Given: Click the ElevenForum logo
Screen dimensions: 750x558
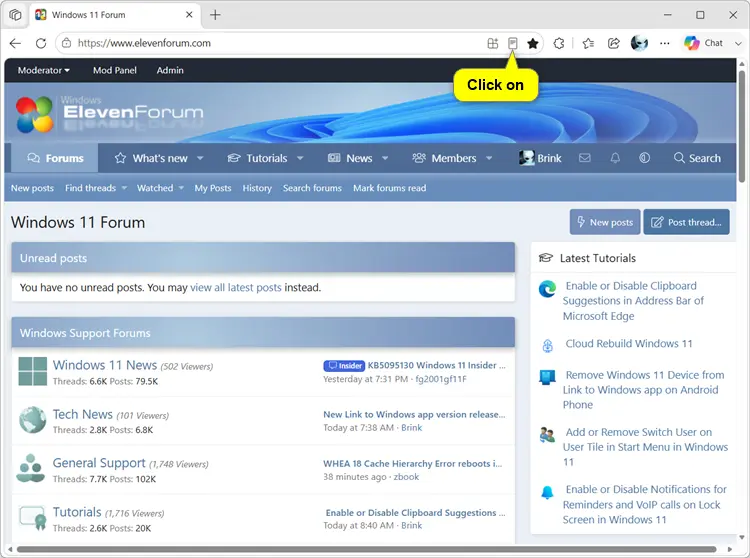Looking at the screenshot, I should click(x=110, y=114).
